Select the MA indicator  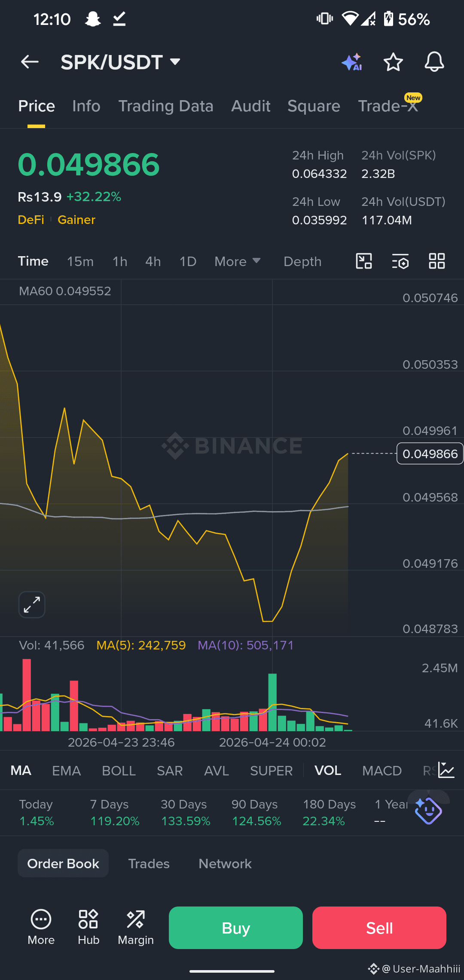click(x=21, y=771)
